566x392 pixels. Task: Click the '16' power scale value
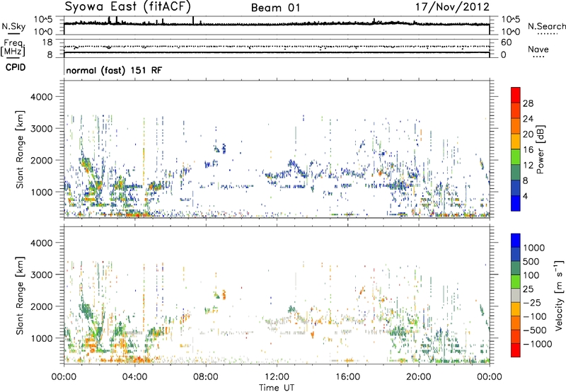click(x=528, y=150)
